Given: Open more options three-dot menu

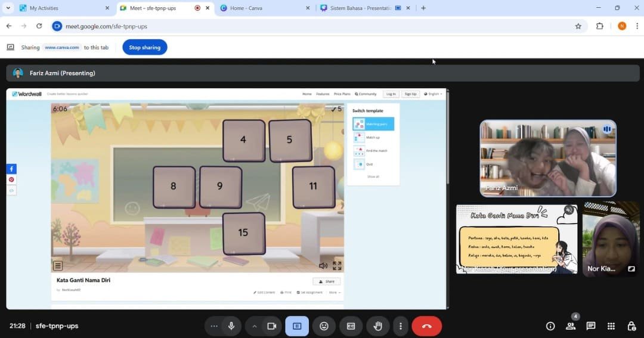Looking at the screenshot, I should (x=401, y=326).
